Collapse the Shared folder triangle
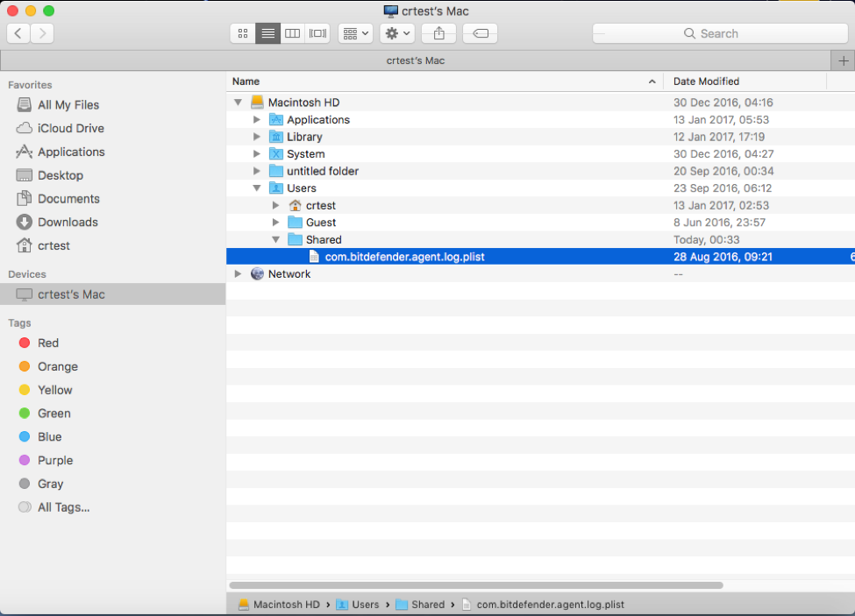The height and width of the screenshot is (616, 855). (x=276, y=239)
